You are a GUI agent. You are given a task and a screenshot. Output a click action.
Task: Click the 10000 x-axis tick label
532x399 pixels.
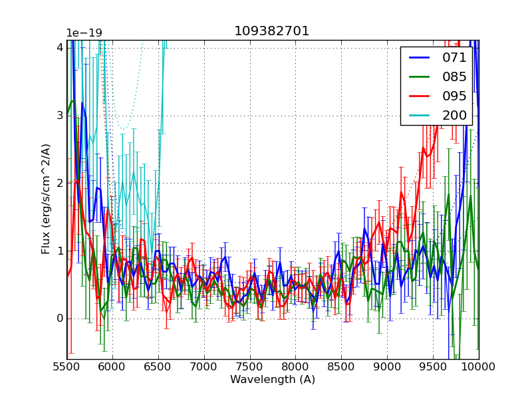tap(479, 366)
